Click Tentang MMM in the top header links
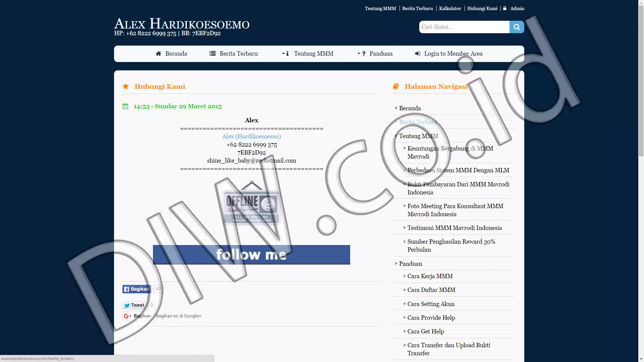 380,8
